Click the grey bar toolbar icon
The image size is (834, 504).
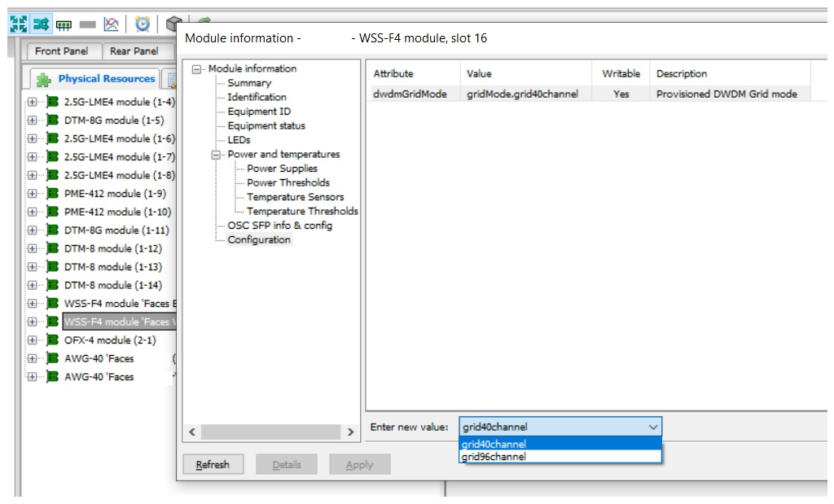[87, 24]
